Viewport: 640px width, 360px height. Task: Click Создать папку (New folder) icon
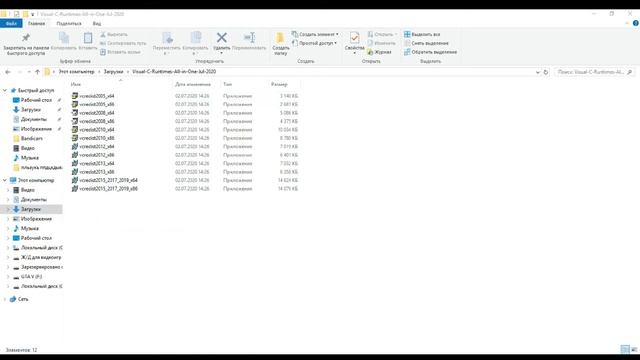pyautogui.click(x=280, y=38)
